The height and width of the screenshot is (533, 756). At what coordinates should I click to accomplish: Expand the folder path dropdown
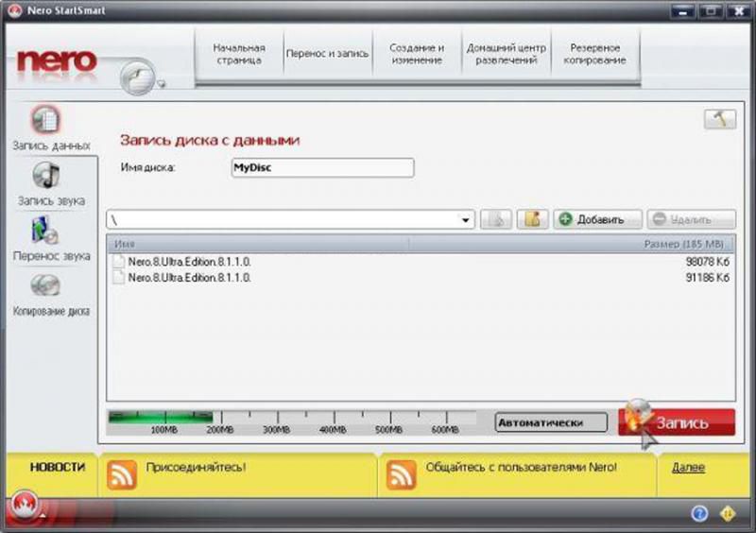465,220
